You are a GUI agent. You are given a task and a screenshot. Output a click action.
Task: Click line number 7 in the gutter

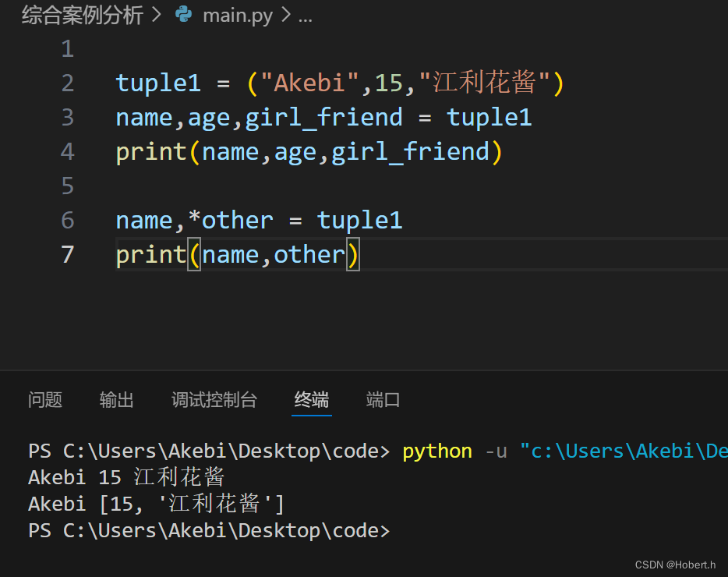[x=68, y=255]
